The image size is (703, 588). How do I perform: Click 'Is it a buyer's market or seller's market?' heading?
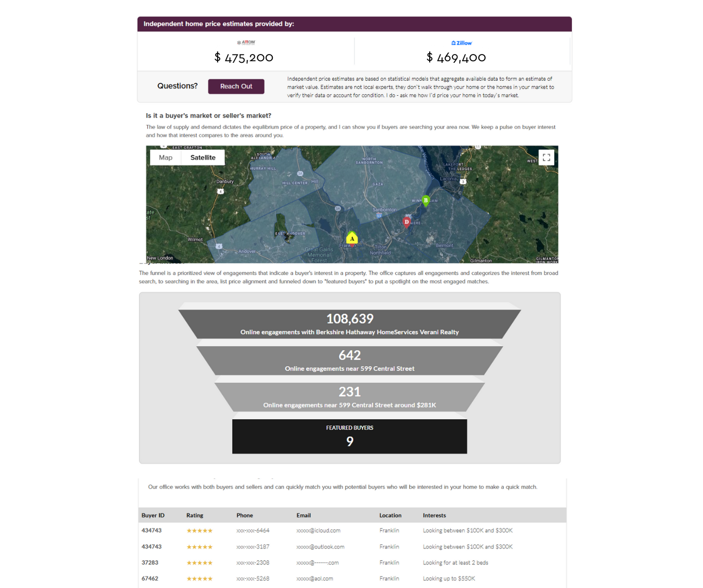click(208, 116)
